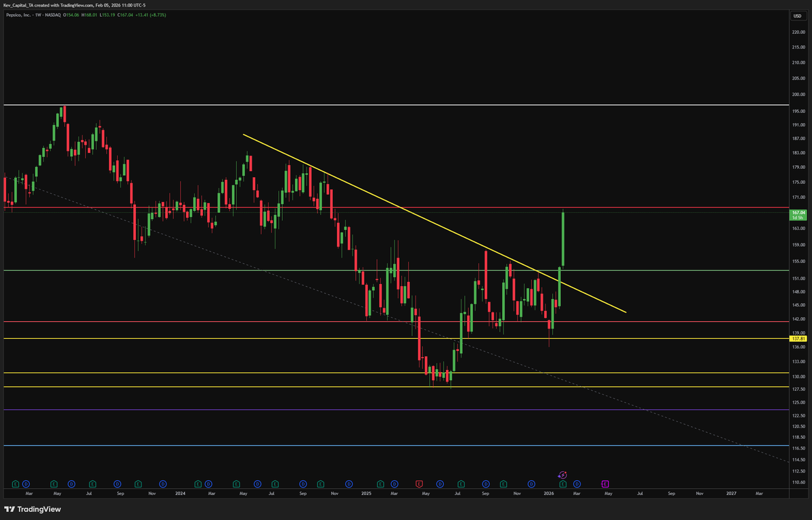Screen dimensions: 812x520
Task: Click the 2024 label on the time axis
Action: pyautogui.click(x=180, y=494)
